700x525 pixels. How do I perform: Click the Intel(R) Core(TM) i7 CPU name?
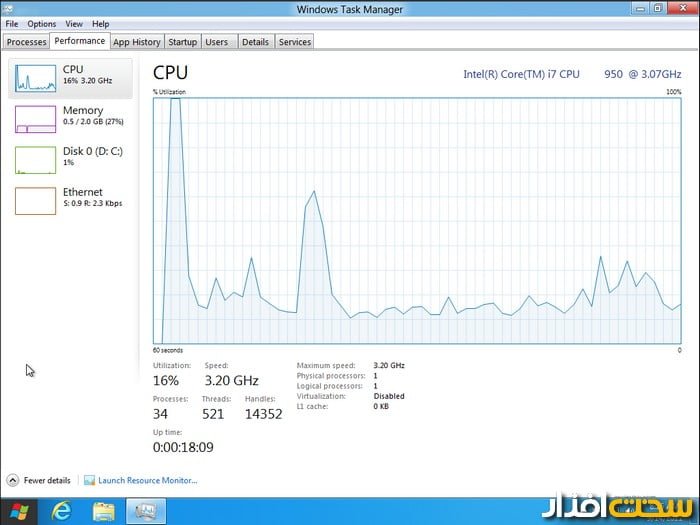coord(521,74)
